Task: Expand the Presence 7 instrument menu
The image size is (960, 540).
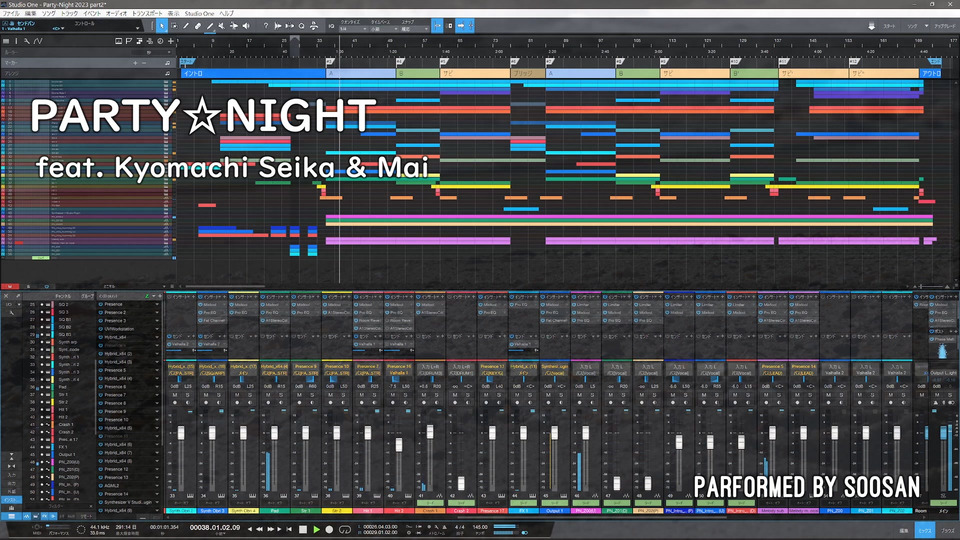Action: pyautogui.click(x=157, y=395)
